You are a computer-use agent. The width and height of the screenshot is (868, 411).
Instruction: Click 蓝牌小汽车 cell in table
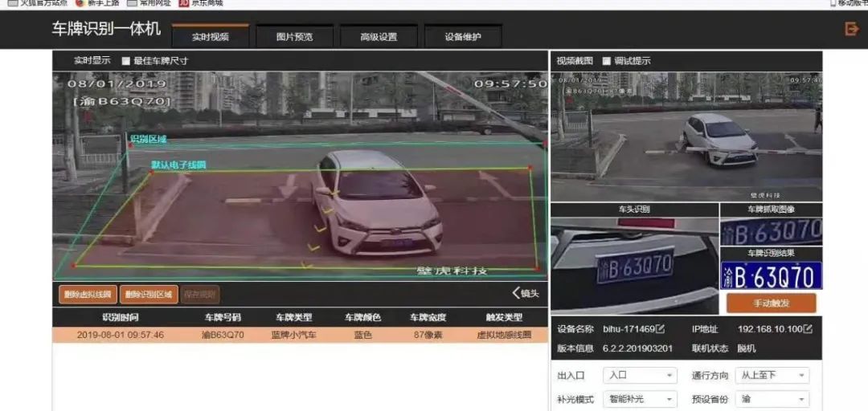tap(294, 336)
